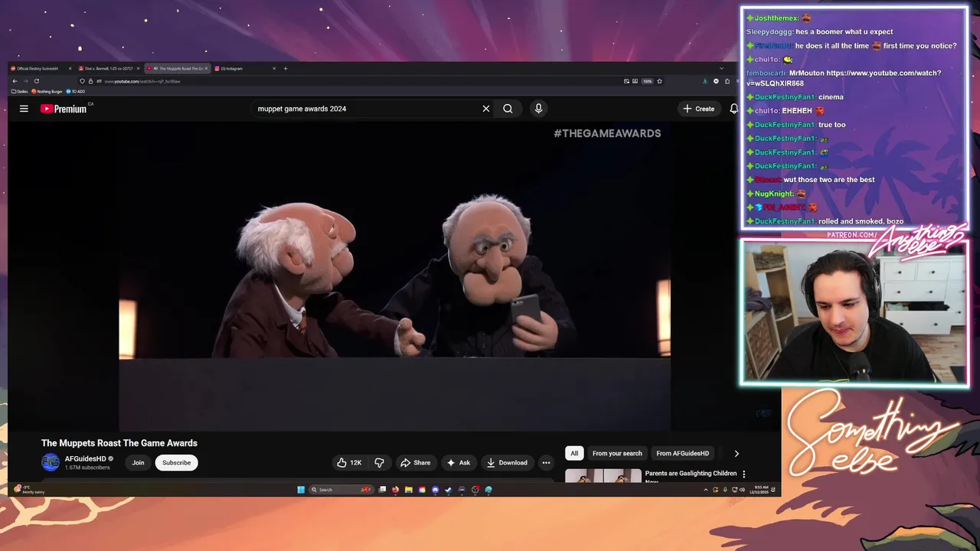Open the TO ADD bookmark
The height and width of the screenshot is (551, 980).
point(75,91)
